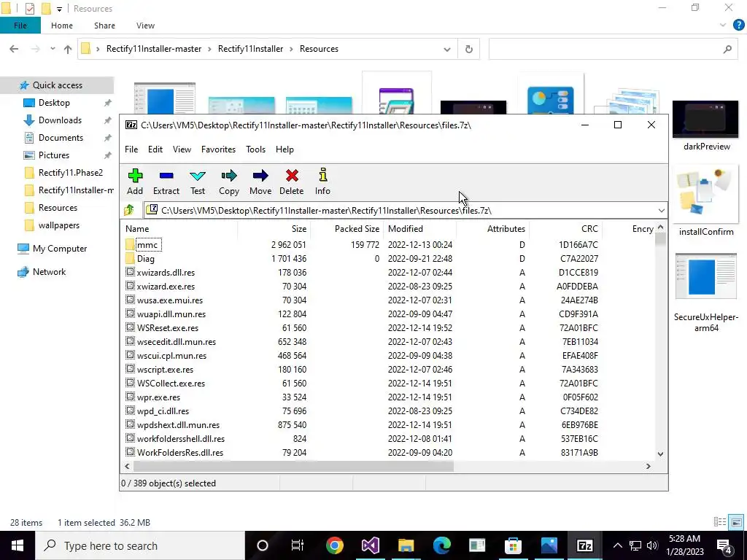747x560 pixels.
Task: Click the taskbar search box
Action: (x=140, y=545)
